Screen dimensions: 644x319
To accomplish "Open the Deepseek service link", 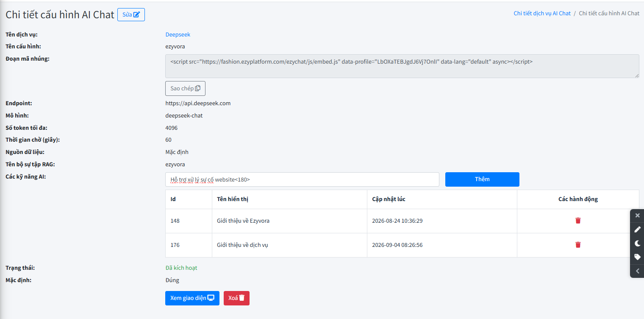I will click(x=178, y=35).
